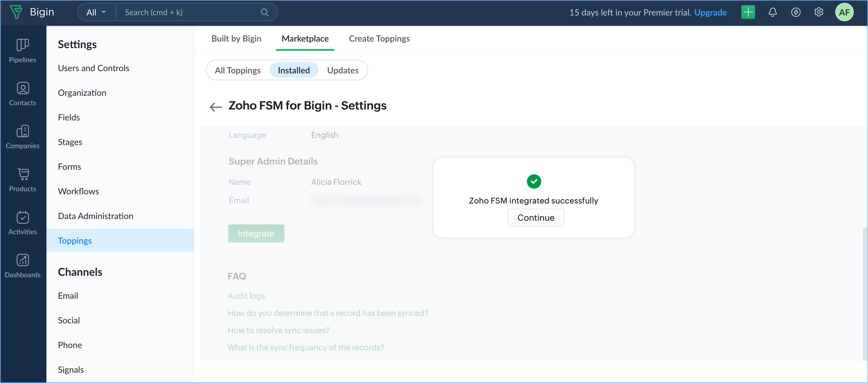The image size is (868, 383).
Task: Open the All search scope dropdown
Action: point(96,12)
